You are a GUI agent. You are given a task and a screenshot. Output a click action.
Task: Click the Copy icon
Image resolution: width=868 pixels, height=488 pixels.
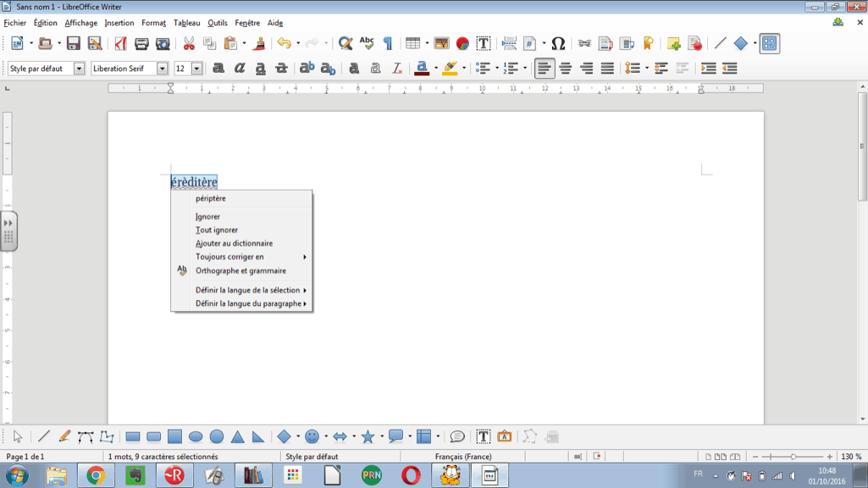(x=209, y=43)
